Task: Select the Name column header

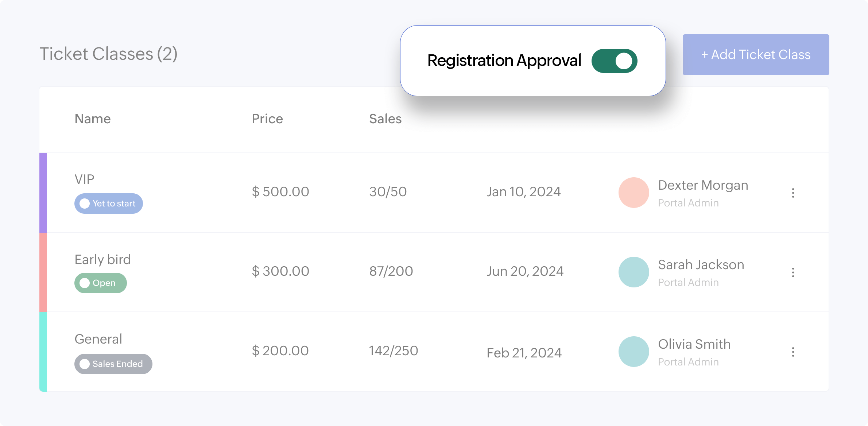Action: [93, 119]
